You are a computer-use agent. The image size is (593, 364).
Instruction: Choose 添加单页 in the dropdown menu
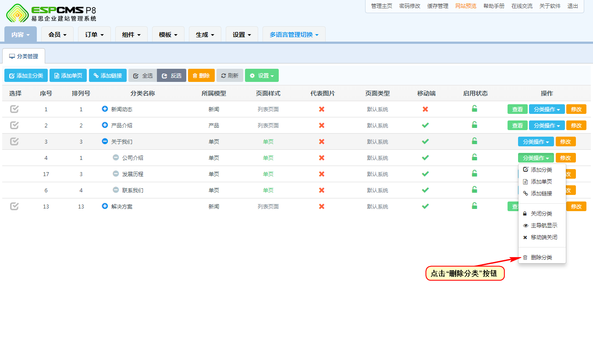click(542, 182)
